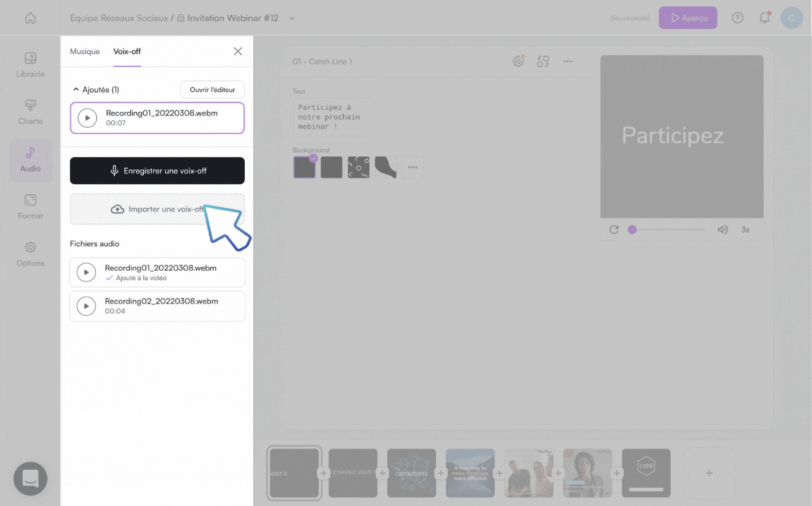812x506 pixels.
Task: Open the chat support bubble
Action: coord(30,479)
